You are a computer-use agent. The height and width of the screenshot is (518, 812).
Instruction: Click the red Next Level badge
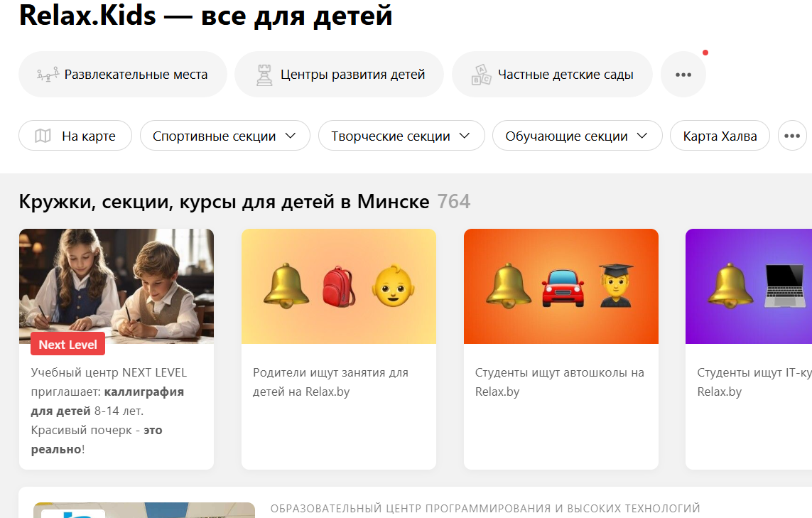(x=67, y=345)
